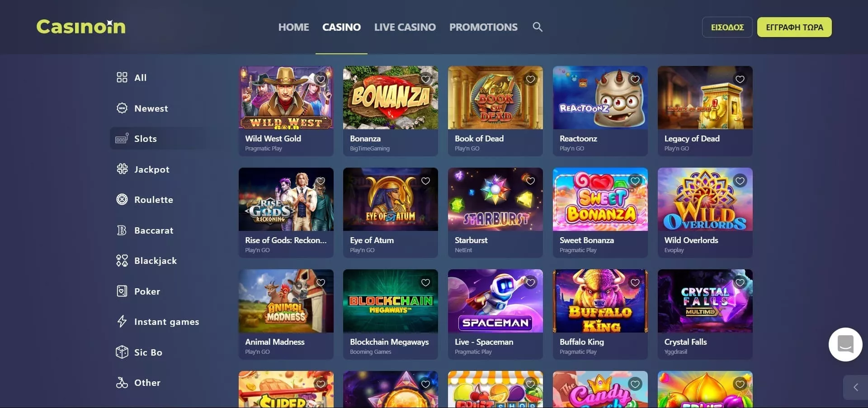Screen dimensions: 868x408
Task: Click the Casinoin logo
Action: [81, 27]
